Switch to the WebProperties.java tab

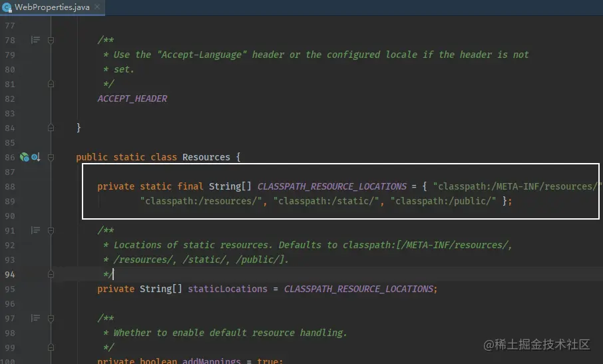53,7
